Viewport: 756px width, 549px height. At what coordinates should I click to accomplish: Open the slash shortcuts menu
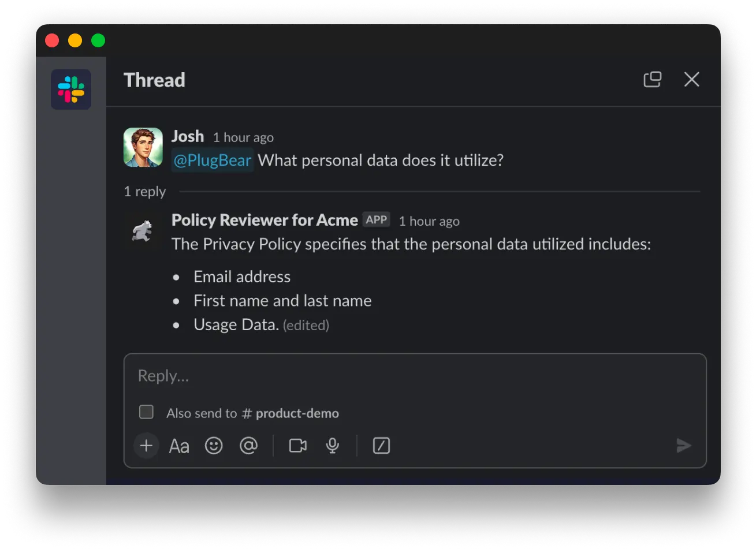click(381, 446)
